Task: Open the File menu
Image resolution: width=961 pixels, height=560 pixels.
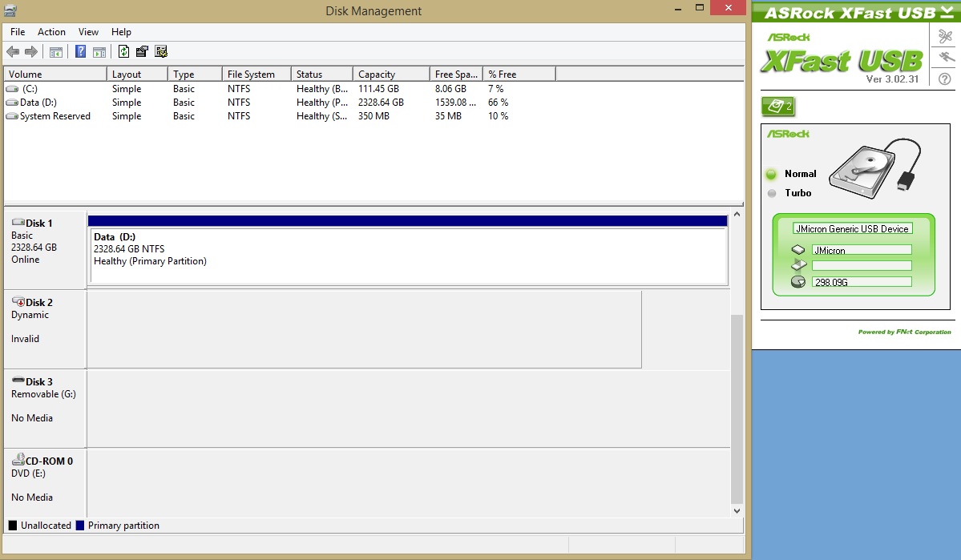Action: point(18,32)
